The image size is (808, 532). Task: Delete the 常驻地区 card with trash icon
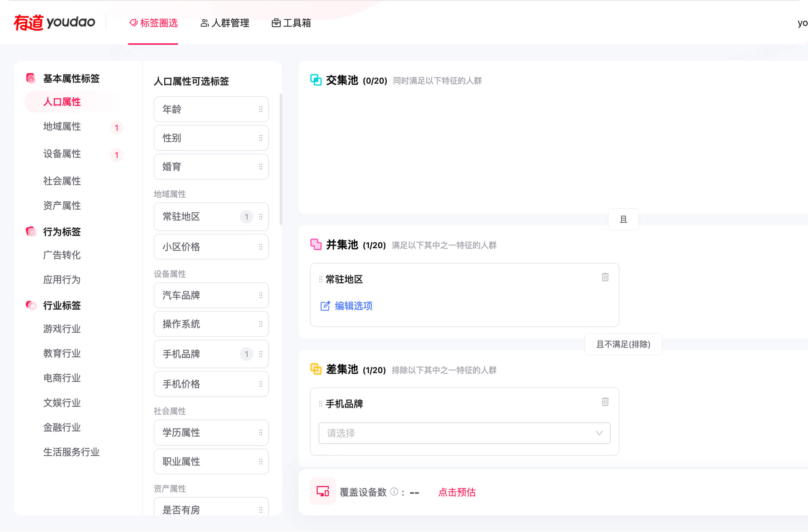coord(605,277)
